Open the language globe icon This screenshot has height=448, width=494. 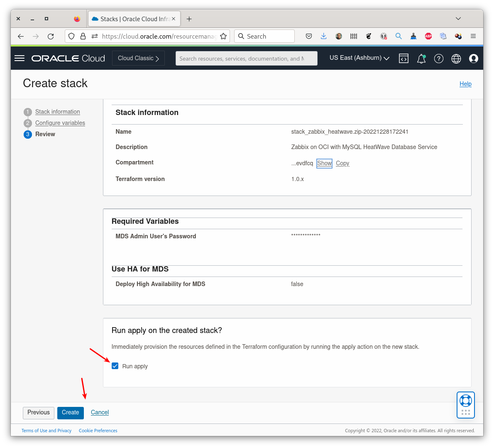tap(456, 58)
